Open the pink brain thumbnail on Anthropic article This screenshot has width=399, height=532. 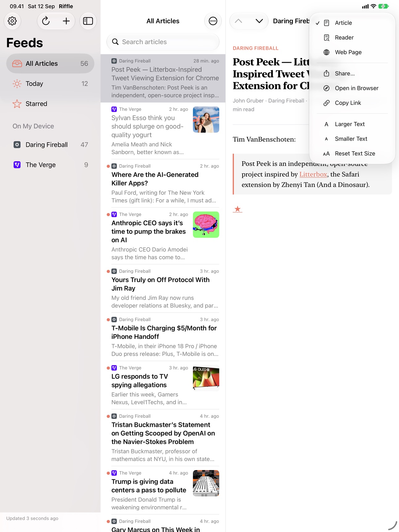pos(206,225)
